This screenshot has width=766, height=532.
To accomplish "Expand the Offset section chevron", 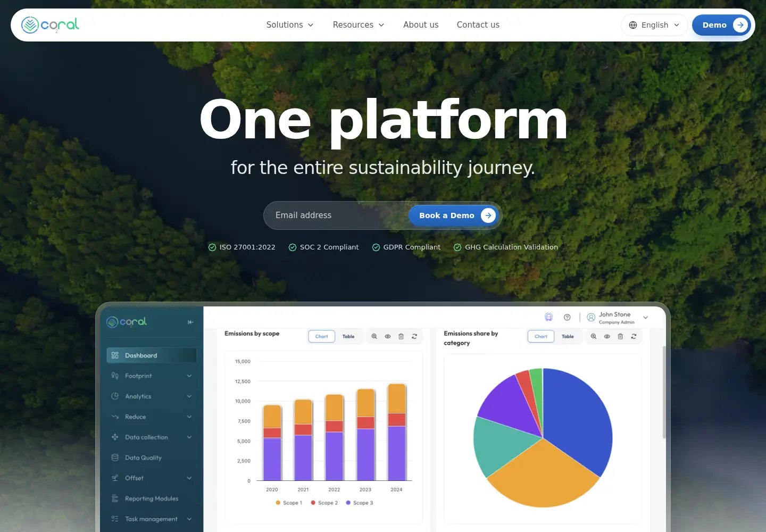I will [x=189, y=478].
